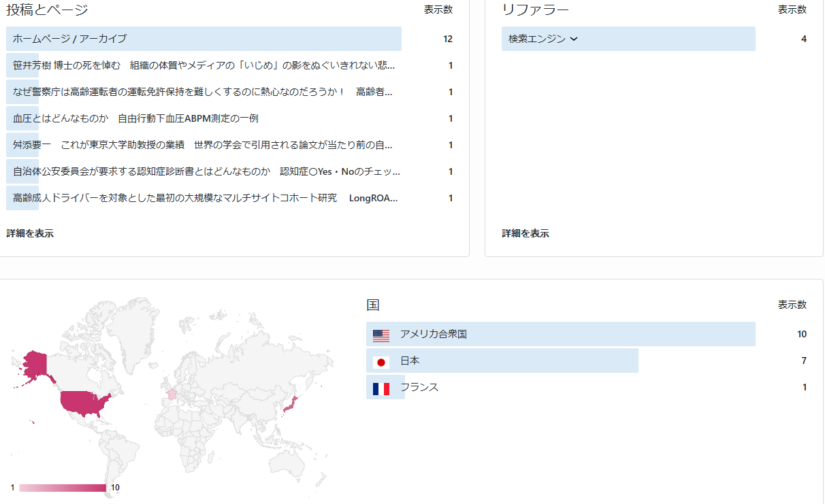Click the France flag icon
The image size is (825, 504).
tap(381, 388)
